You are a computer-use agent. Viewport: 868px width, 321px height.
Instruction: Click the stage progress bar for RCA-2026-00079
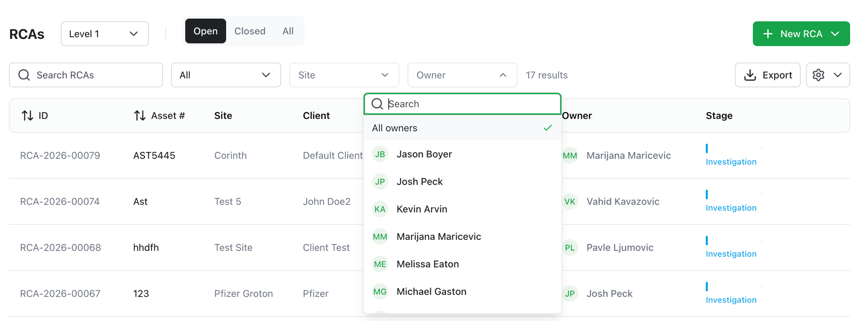point(734,148)
